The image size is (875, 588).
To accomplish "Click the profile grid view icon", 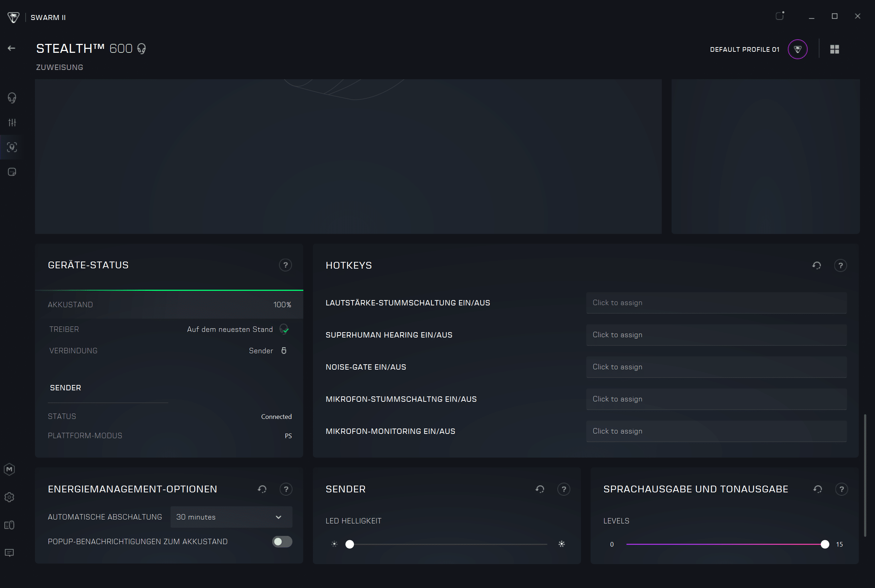I will click(834, 49).
